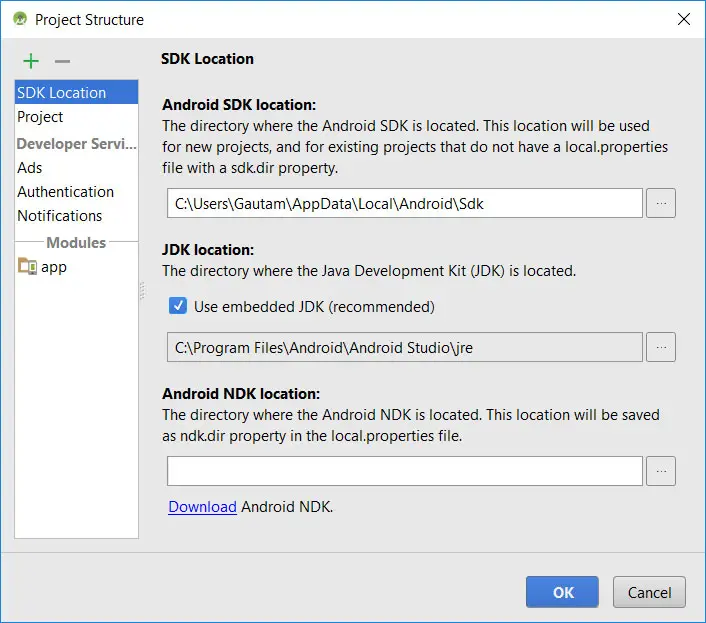Viewport: 706px width, 623px height.
Task: Browse for Android NDK location
Action: tap(661, 471)
